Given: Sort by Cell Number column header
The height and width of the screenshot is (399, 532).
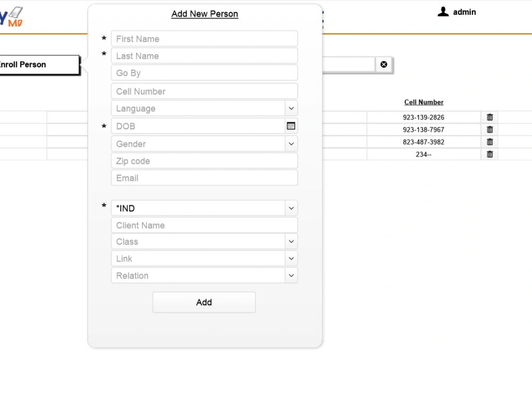Looking at the screenshot, I should point(424,102).
